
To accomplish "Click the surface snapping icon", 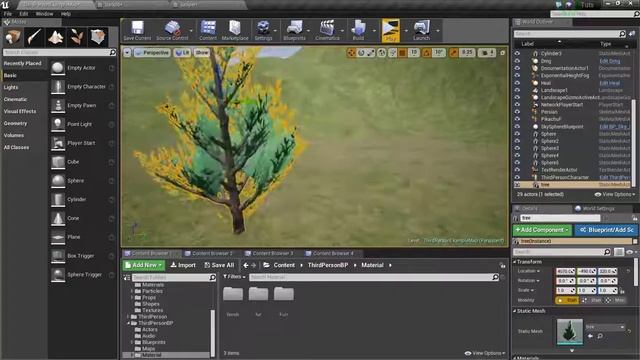I will tap(392, 53).
